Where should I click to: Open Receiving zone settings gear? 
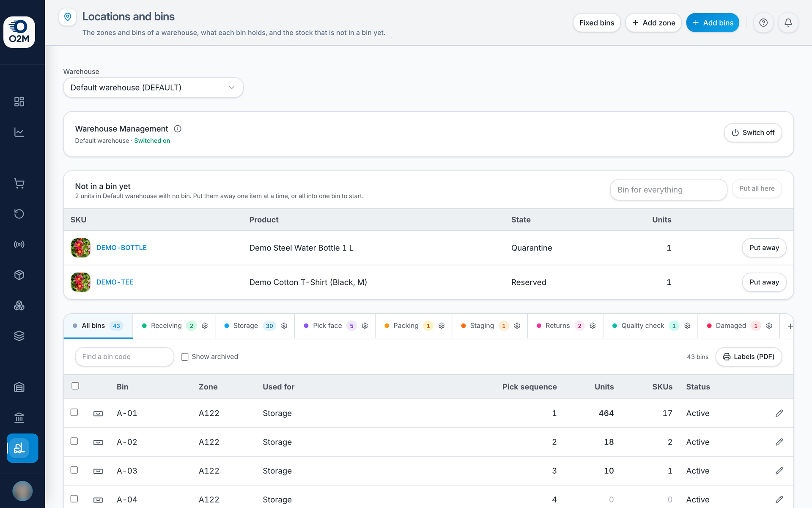[x=205, y=326]
